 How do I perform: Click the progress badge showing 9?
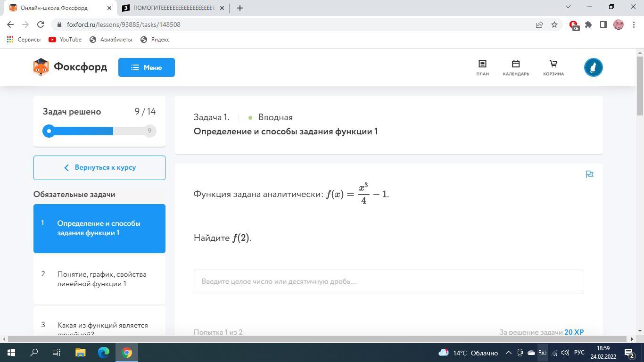149,131
